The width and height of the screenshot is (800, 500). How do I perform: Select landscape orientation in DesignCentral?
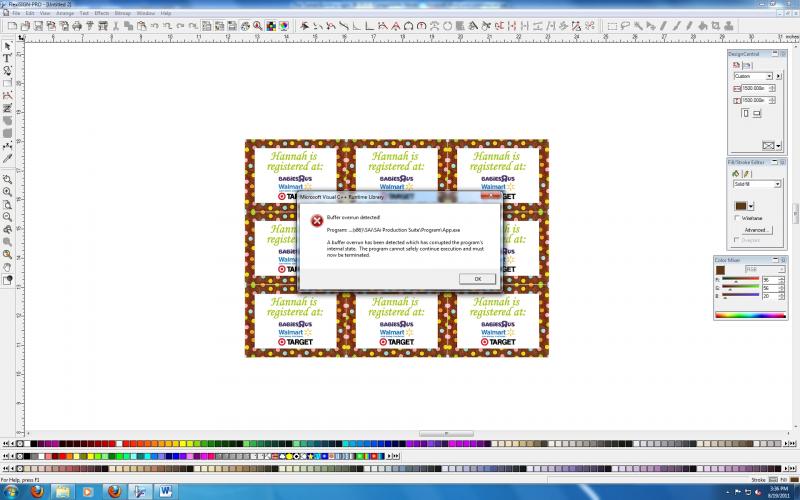point(757,113)
